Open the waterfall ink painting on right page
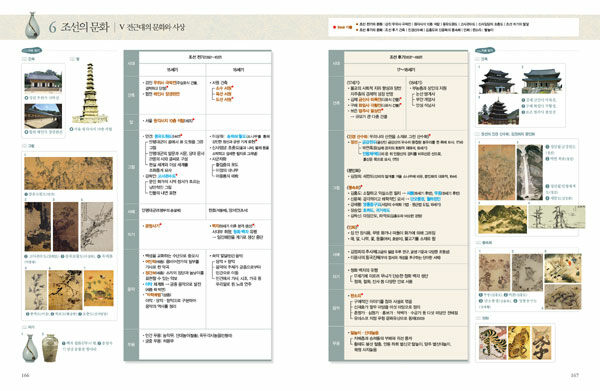This screenshot has width=600, height=391. point(530,172)
